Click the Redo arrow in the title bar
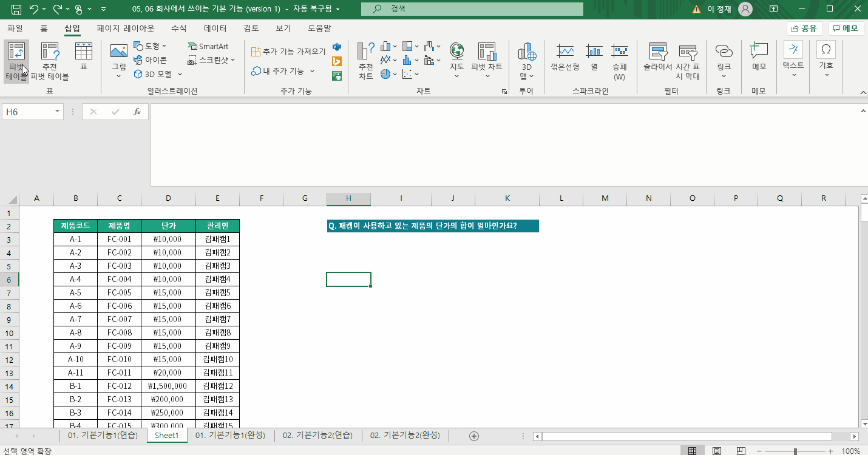This screenshot has height=455, width=868. pyautogui.click(x=58, y=9)
